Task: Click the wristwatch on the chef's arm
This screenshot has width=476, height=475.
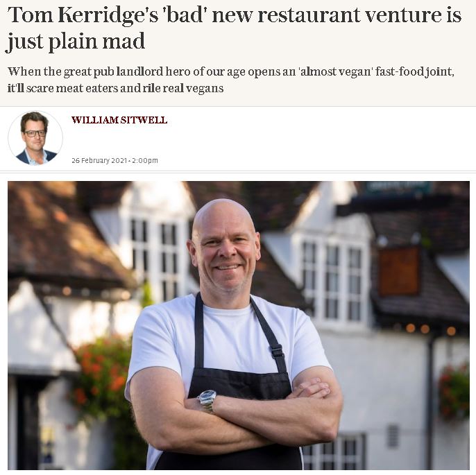Action: [207, 400]
